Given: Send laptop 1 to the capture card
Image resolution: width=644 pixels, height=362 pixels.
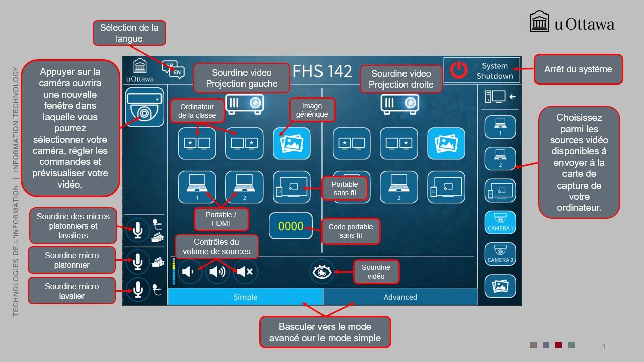Looking at the screenshot, I should [500, 127].
